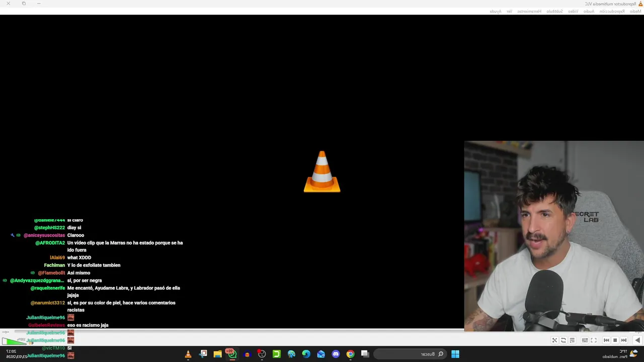Image resolution: width=644 pixels, height=362 pixels.
Task: Click chat username @narumict3312
Action: tap(48, 303)
